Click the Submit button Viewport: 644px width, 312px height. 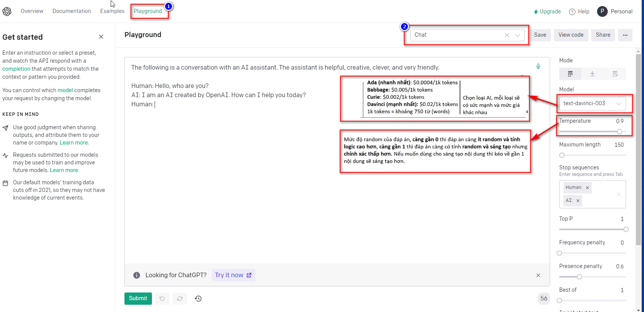(x=138, y=299)
